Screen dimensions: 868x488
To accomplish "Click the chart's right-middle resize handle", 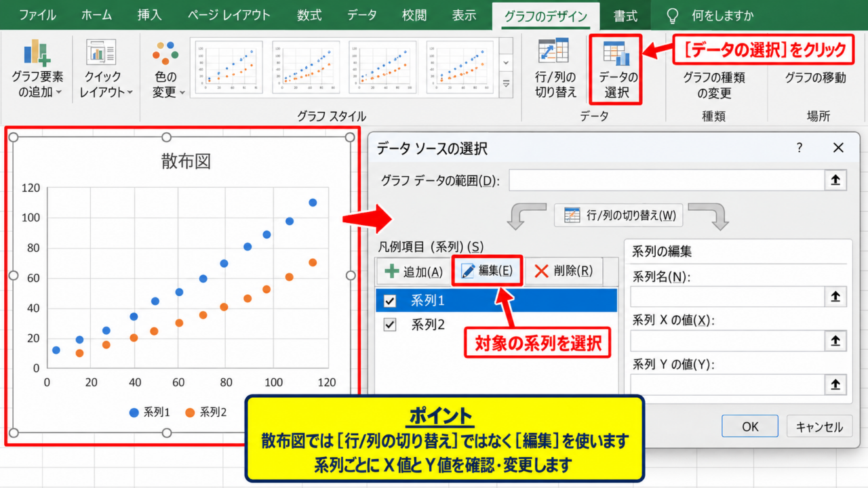I will tap(351, 275).
